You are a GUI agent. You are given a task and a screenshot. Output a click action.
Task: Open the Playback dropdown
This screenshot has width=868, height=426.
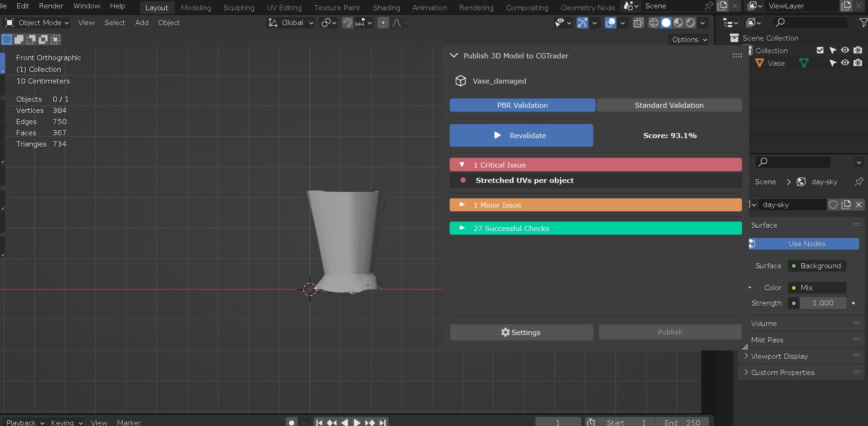pyautogui.click(x=24, y=422)
